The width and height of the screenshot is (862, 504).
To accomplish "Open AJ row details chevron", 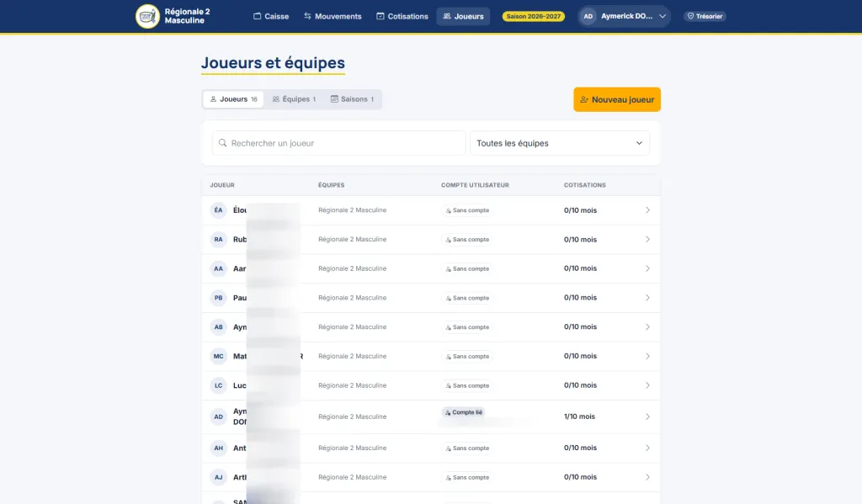I will click(647, 477).
